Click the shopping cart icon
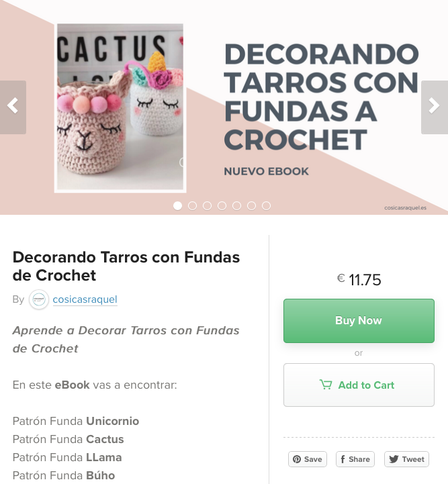 [326, 385]
